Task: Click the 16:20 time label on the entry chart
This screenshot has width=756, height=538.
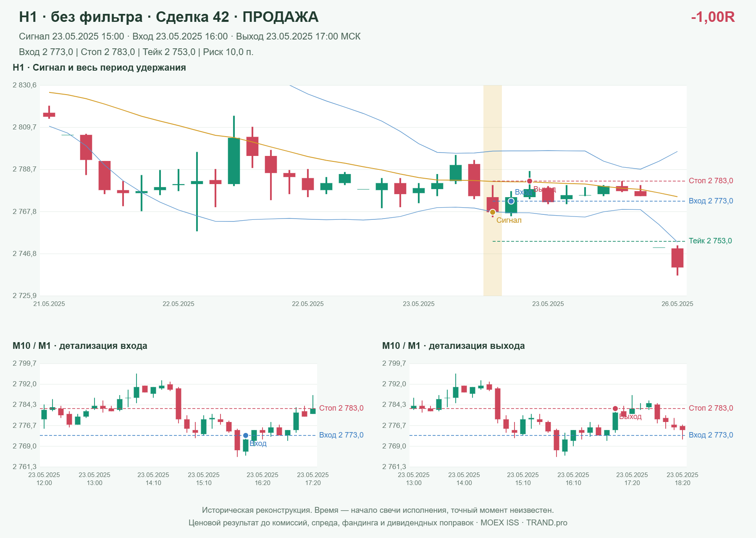Action: pyautogui.click(x=262, y=483)
